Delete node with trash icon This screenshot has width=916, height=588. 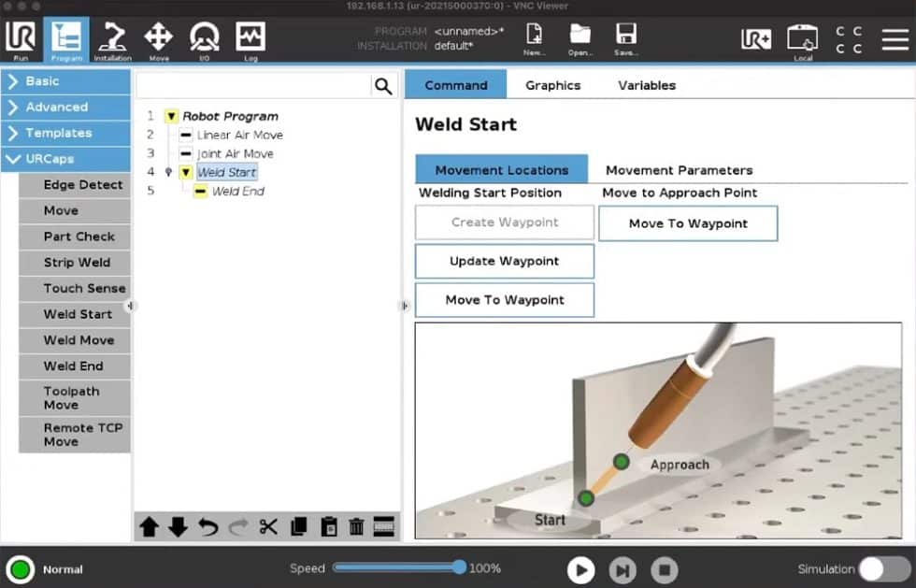pos(356,526)
